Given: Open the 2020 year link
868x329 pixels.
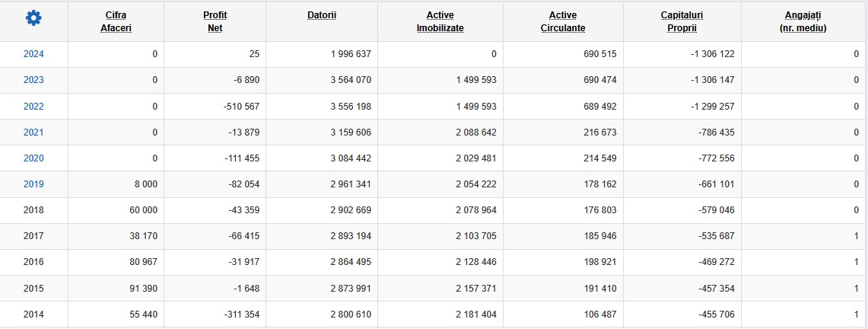Looking at the screenshot, I should [x=33, y=158].
